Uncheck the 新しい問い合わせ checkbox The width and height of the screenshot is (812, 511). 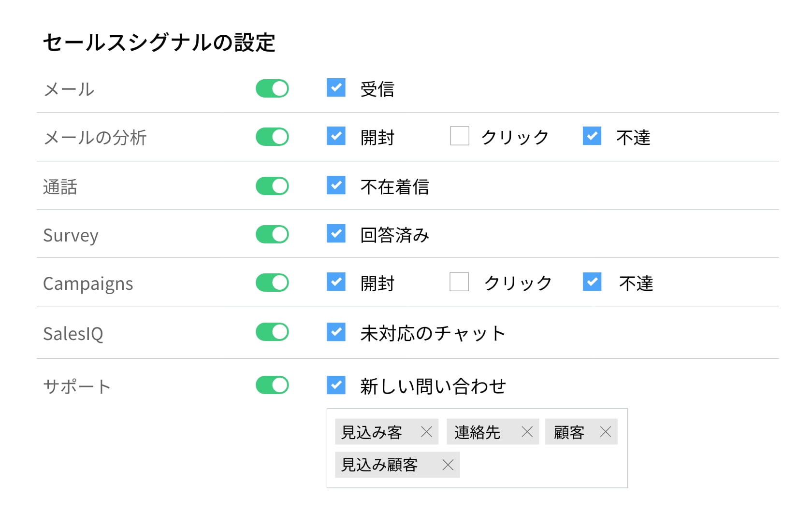(336, 385)
